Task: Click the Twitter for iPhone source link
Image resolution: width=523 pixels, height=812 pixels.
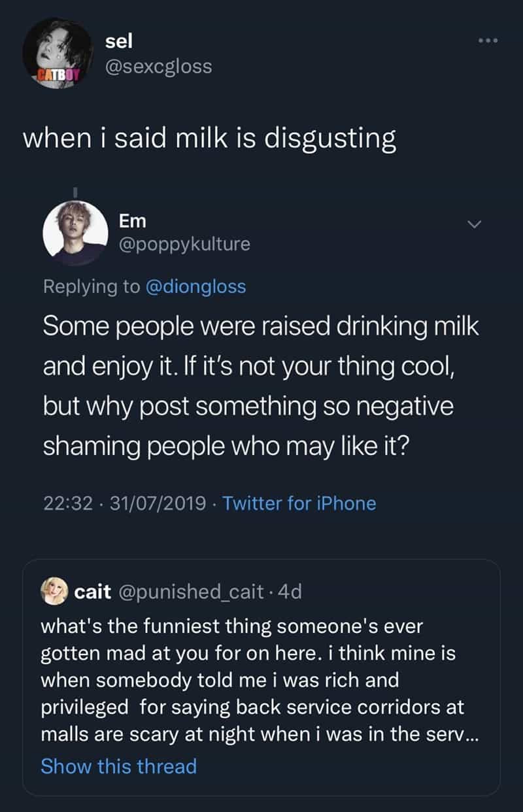Action: click(299, 503)
